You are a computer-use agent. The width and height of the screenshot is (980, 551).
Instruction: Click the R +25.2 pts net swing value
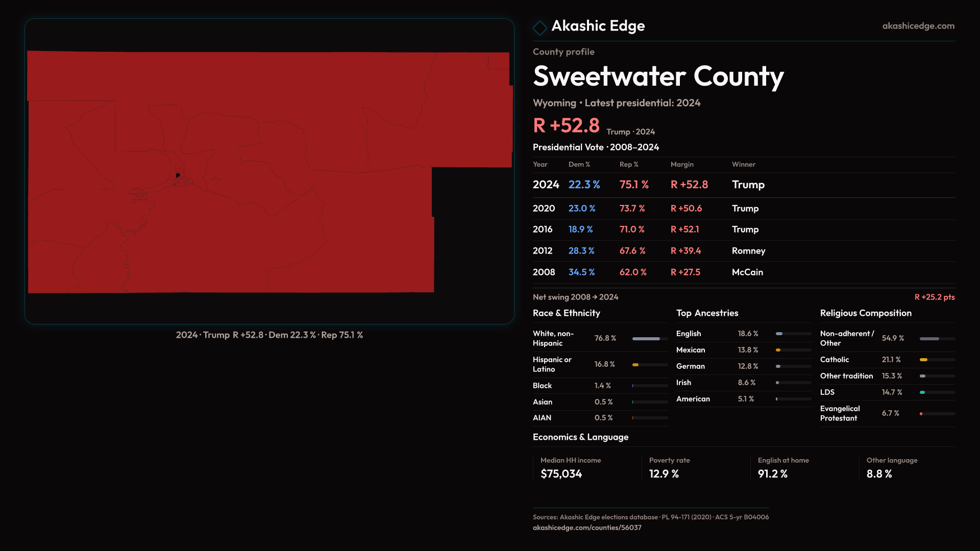(934, 297)
